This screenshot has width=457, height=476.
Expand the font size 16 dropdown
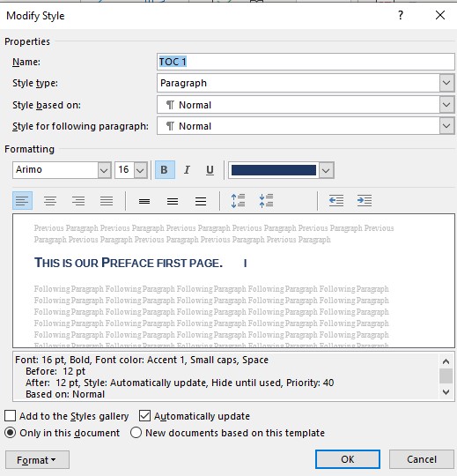click(140, 170)
